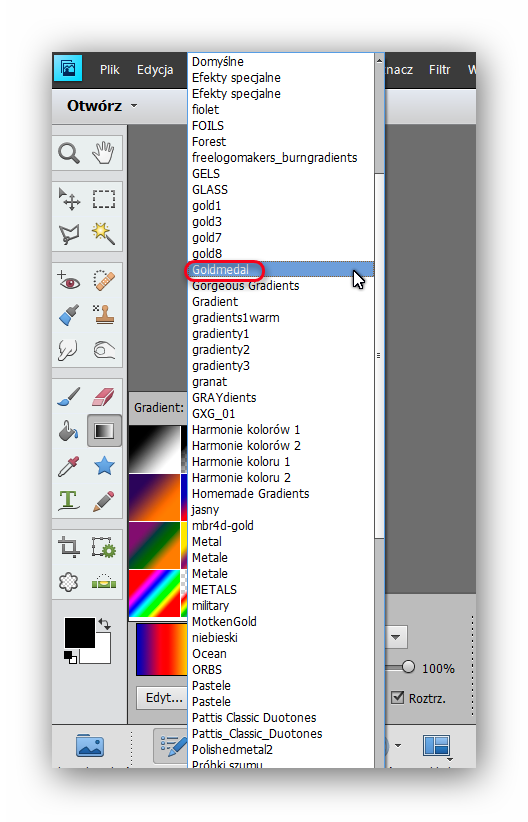The width and height of the screenshot is (528, 822).
Task: Toggle the Tool Options panel icon
Action: pos(172,745)
